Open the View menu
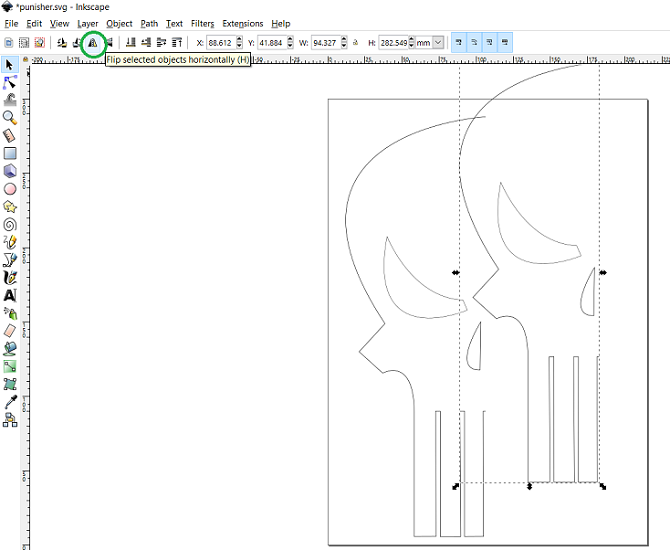The height and width of the screenshot is (550, 670). point(59,24)
